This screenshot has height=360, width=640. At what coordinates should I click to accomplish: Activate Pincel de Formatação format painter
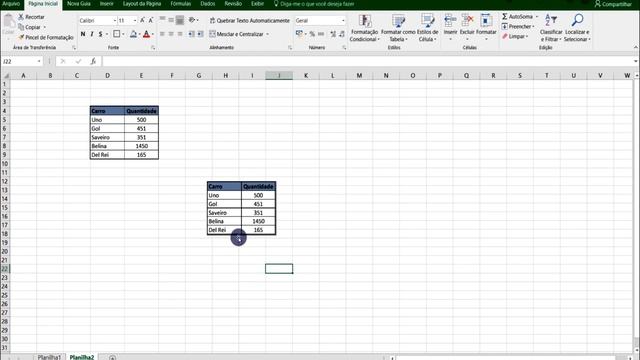46,38
